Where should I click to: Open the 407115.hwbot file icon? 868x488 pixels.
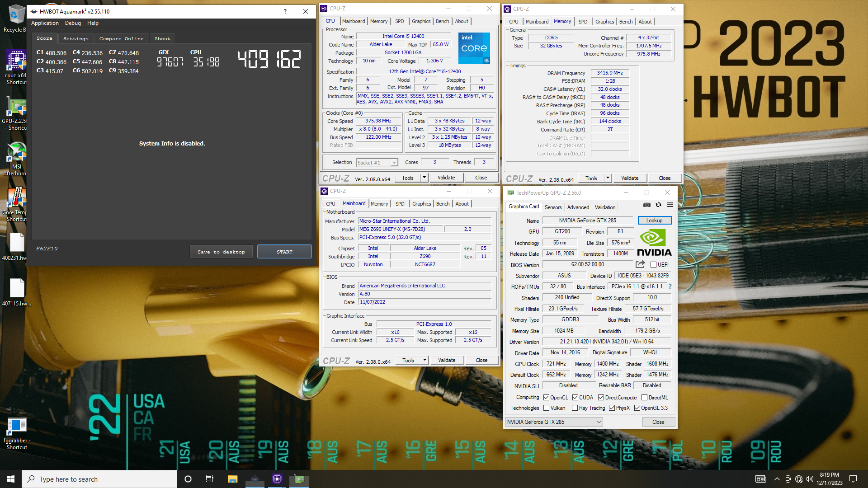[17, 292]
